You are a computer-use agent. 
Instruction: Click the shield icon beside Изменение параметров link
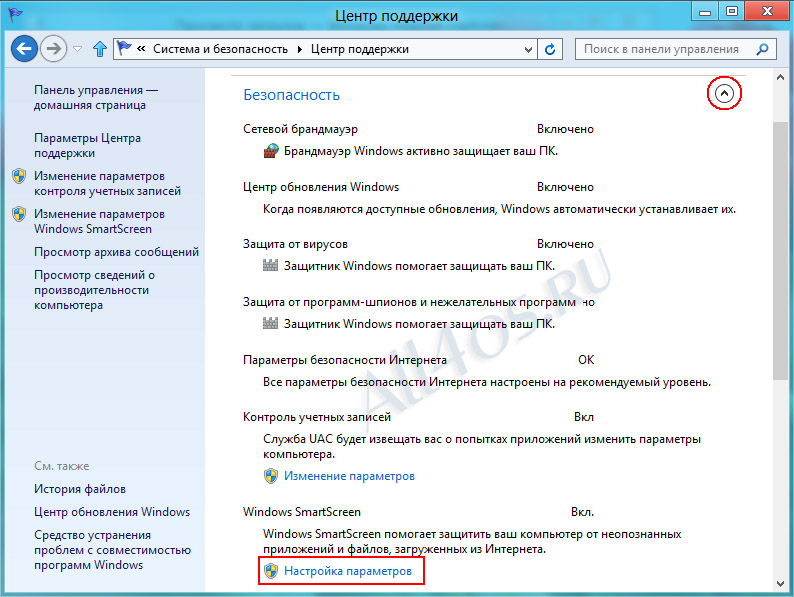pos(271,476)
